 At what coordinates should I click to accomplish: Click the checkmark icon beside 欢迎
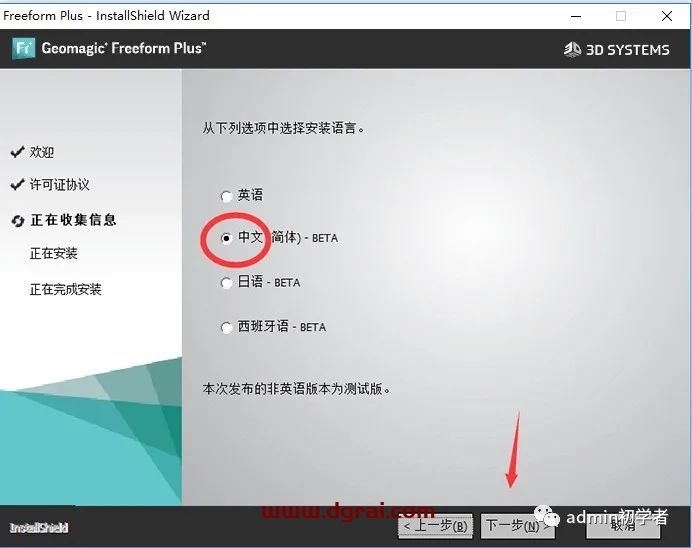coord(17,152)
